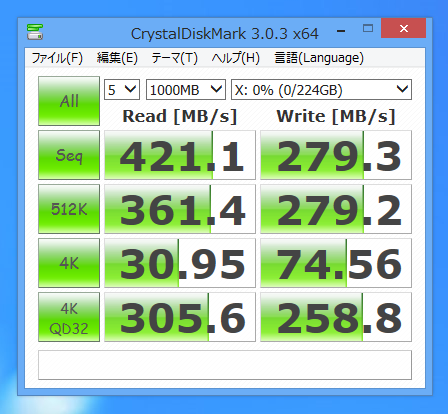Click the CrystalDiskMark app icon in title bar
Viewport: 448px width, 414px height.
click(x=35, y=32)
